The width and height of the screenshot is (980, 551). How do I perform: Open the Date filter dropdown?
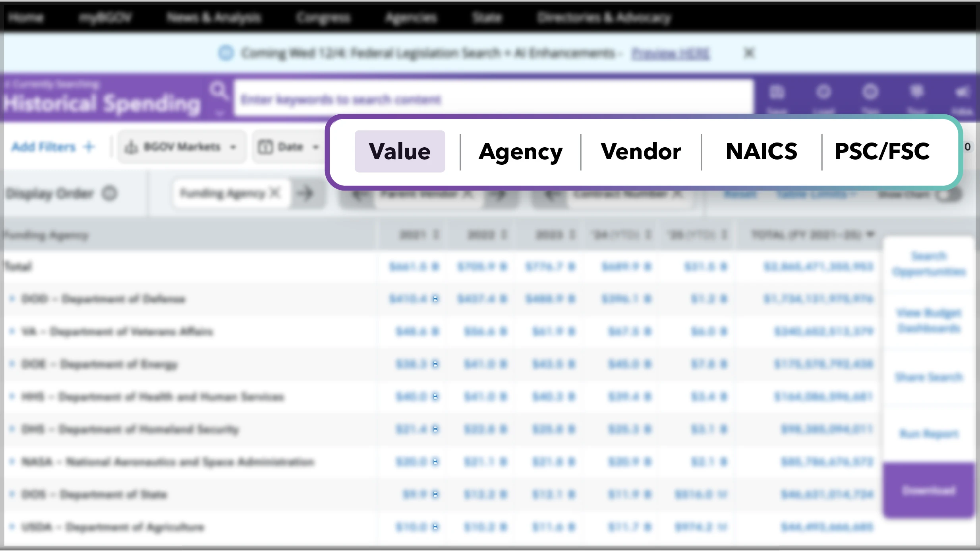coord(316,147)
